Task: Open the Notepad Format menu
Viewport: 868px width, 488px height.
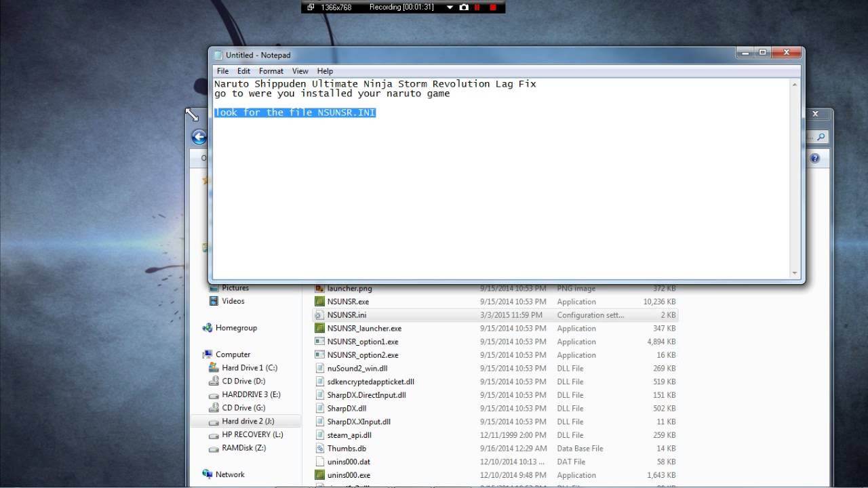Action: click(x=271, y=71)
